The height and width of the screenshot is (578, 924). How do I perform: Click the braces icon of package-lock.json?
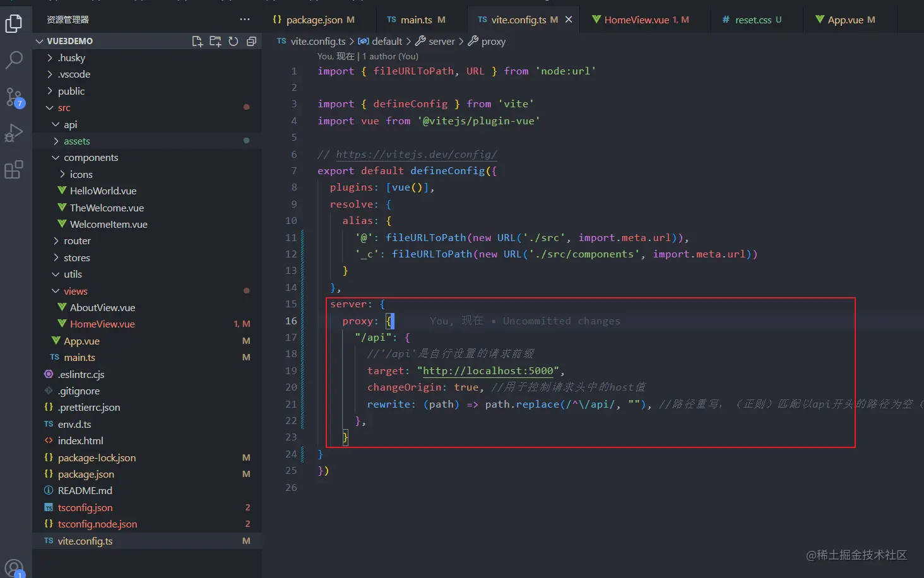[x=49, y=457]
